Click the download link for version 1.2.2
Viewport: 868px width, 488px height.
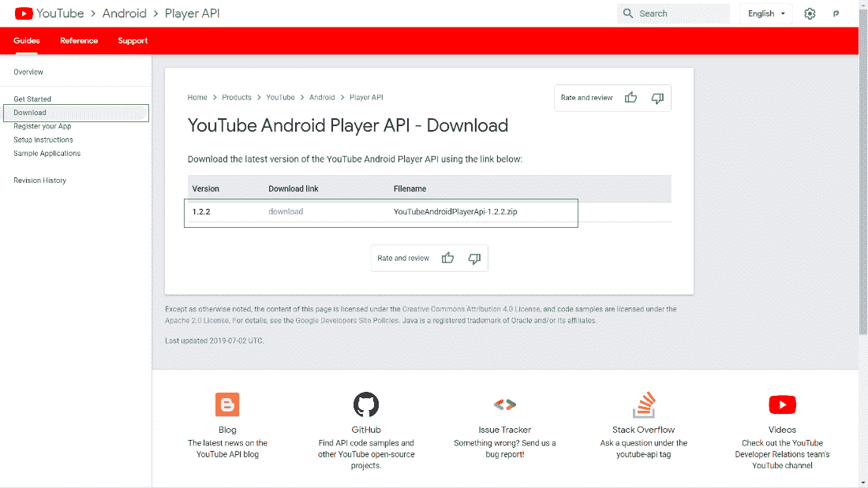pos(286,212)
